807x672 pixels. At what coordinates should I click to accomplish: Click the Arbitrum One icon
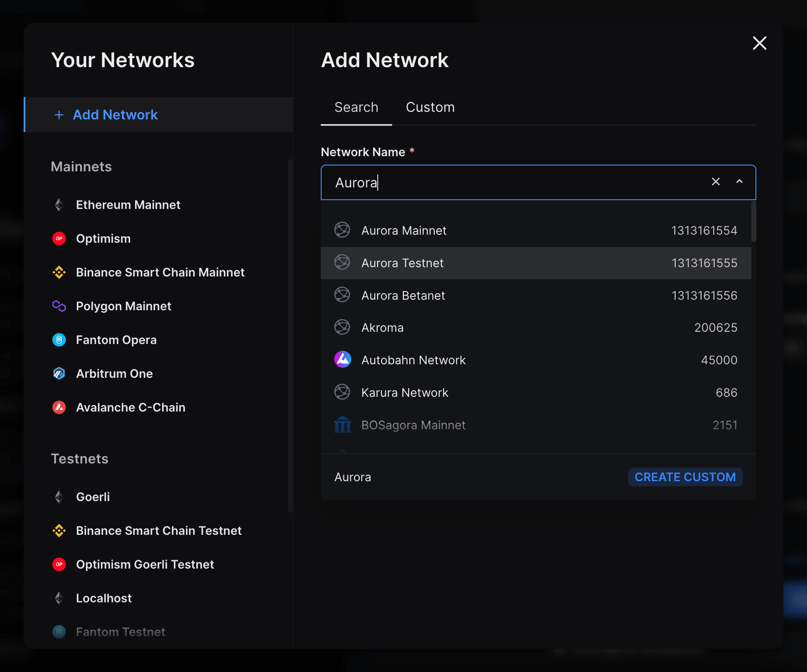(59, 374)
